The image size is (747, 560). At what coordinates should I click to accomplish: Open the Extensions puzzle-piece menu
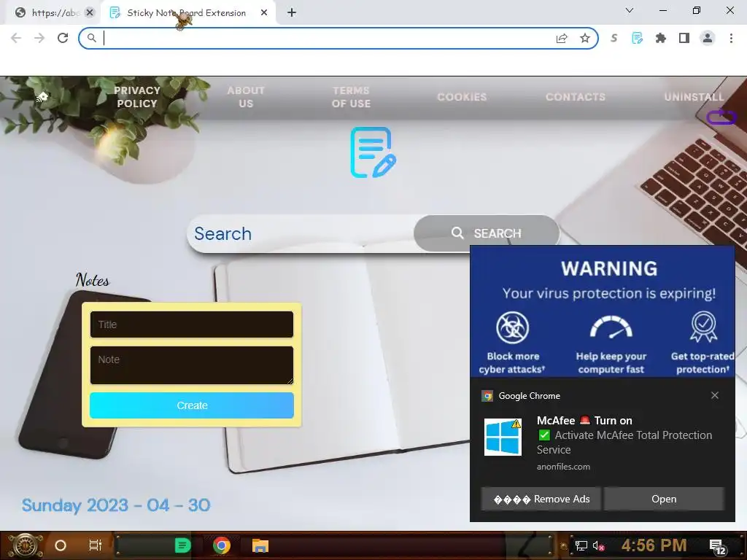coord(661,38)
